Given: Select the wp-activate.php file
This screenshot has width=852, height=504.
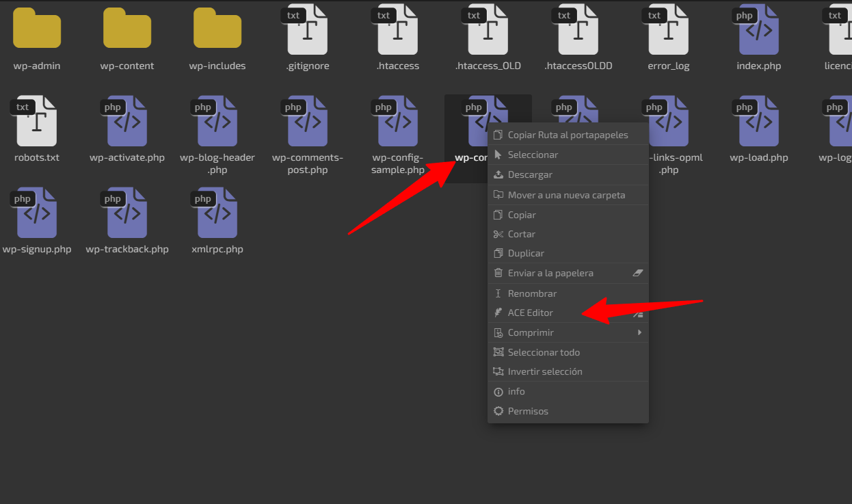Looking at the screenshot, I should pyautogui.click(x=127, y=129).
